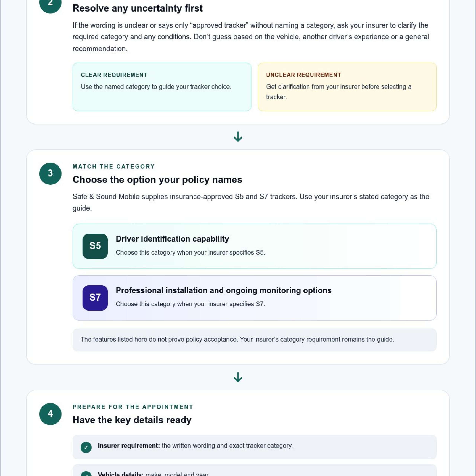Click heading 'Choose the option your policy names'
This screenshot has height=476, width=476.
[x=157, y=180]
